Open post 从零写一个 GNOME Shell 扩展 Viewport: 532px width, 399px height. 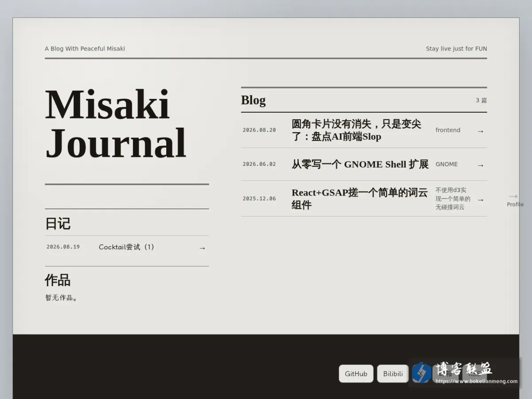[x=360, y=164]
